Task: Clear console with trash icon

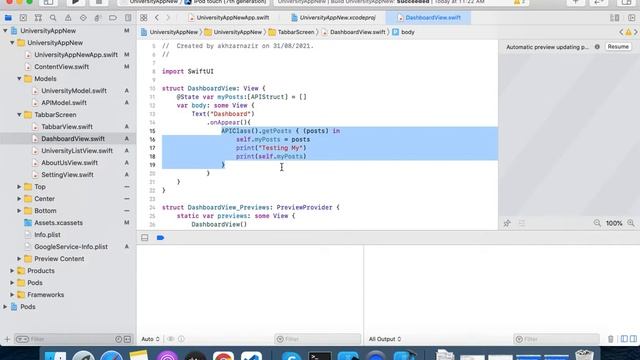Action: click(611, 339)
